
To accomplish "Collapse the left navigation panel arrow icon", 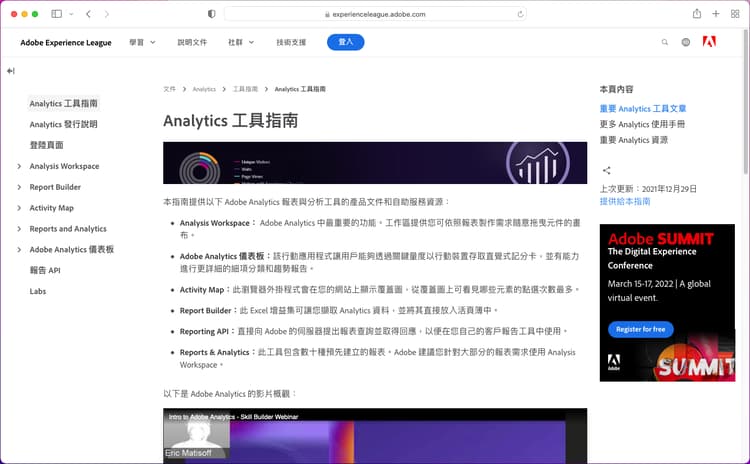I will (x=11, y=71).
